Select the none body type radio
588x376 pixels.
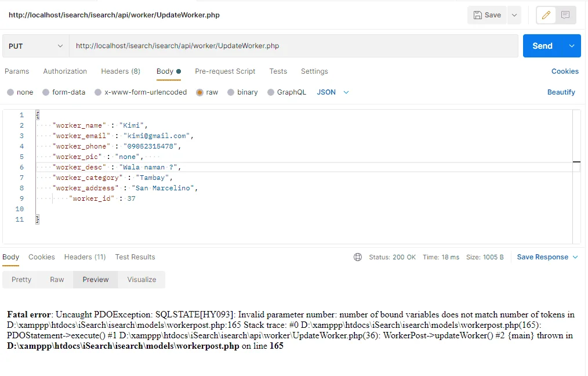tap(10, 92)
